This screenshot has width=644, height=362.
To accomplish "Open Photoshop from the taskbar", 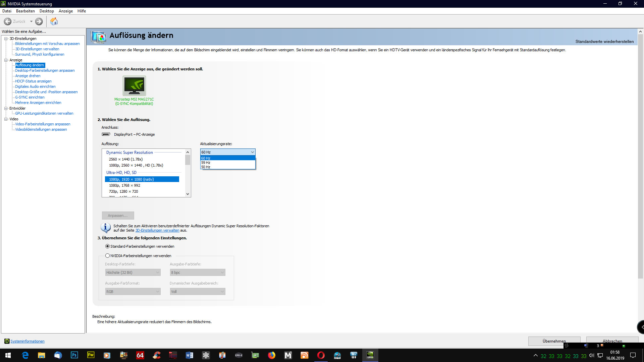I will 74,355.
